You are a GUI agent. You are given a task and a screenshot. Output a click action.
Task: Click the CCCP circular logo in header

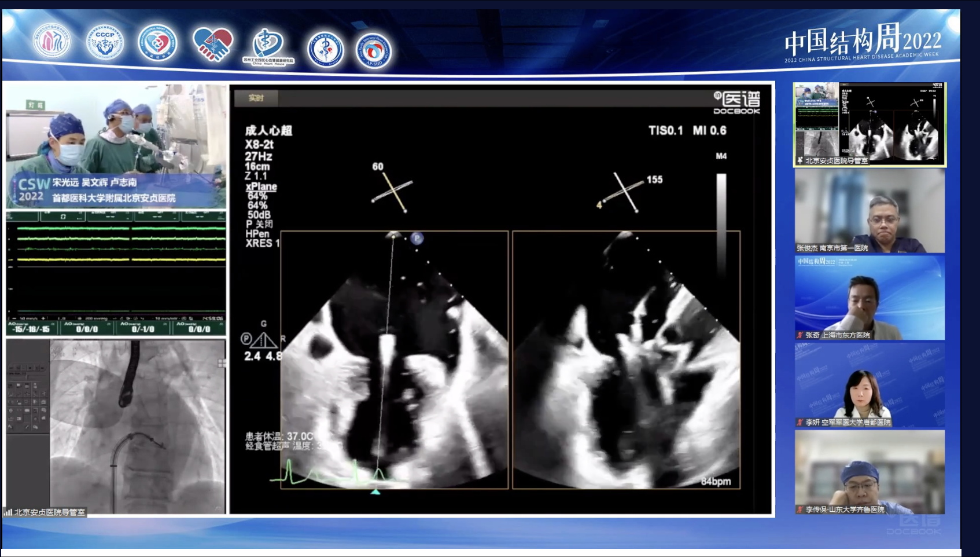pos(105,42)
